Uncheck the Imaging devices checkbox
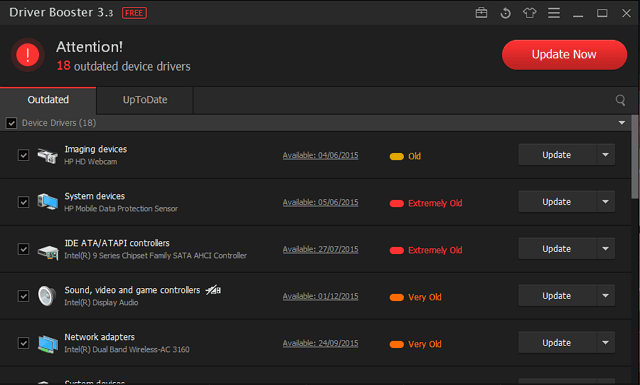The image size is (640, 385). click(x=23, y=155)
